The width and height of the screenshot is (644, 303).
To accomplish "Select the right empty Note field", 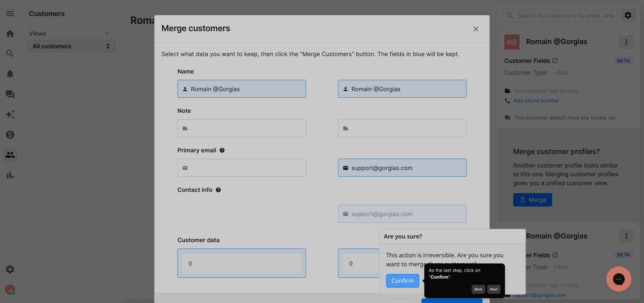I will pos(402,128).
